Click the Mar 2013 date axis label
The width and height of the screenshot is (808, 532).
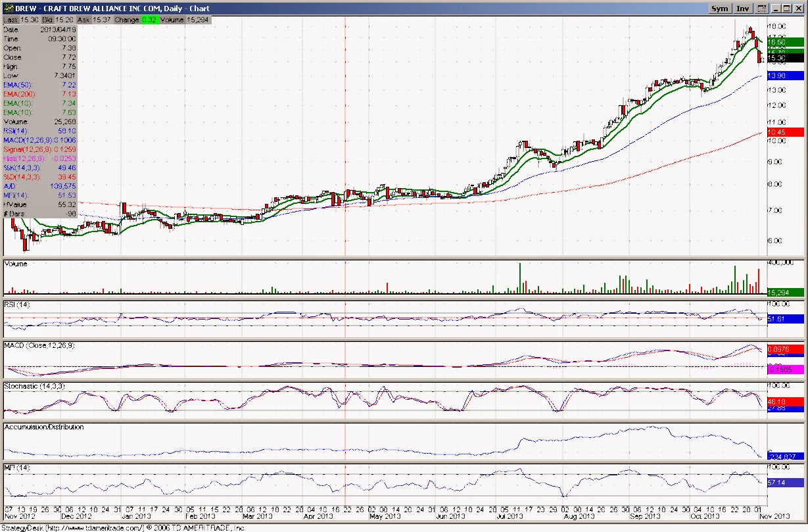pyautogui.click(x=256, y=518)
